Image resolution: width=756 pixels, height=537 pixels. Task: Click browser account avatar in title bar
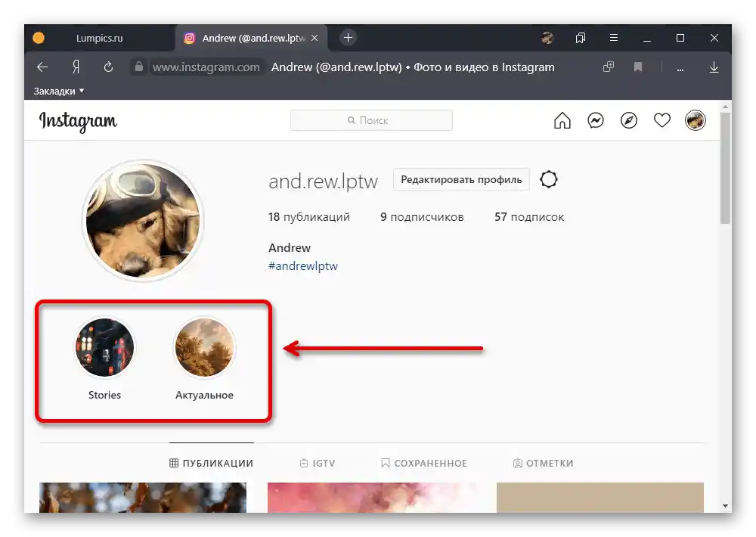[x=547, y=38]
